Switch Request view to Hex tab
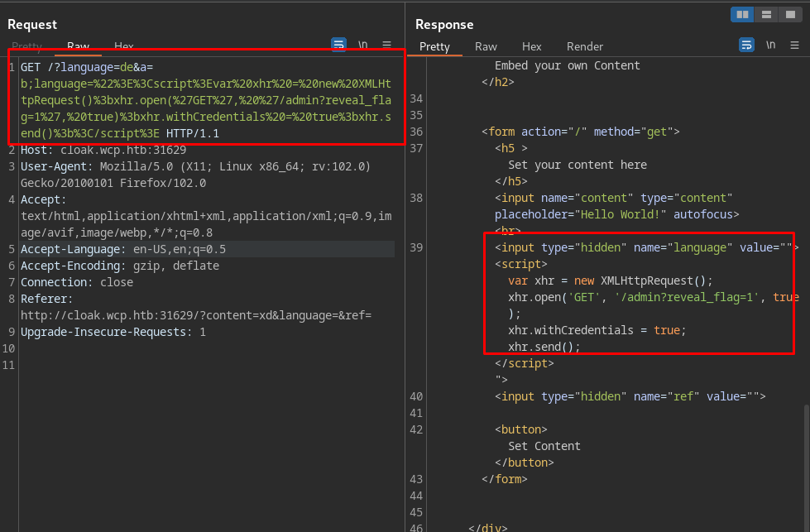Image resolution: width=810 pixels, height=532 pixels. 124,46
